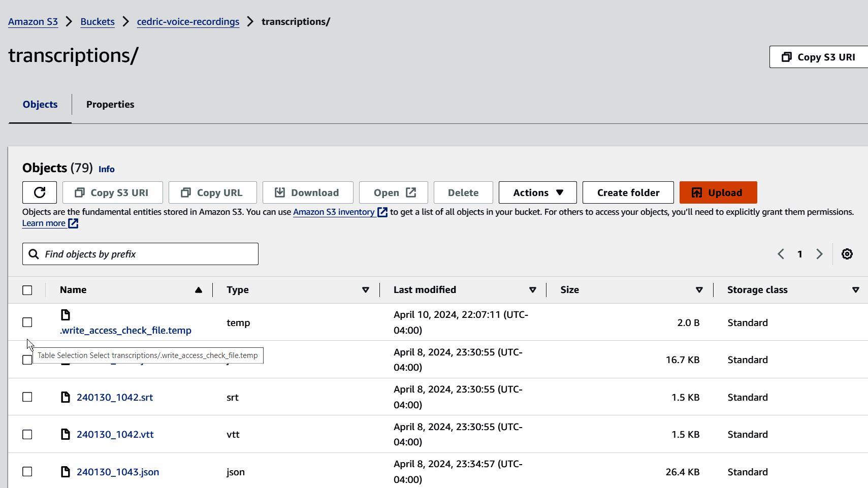Image resolution: width=868 pixels, height=488 pixels.
Task: Select the Objects tab
Action: 40,104
